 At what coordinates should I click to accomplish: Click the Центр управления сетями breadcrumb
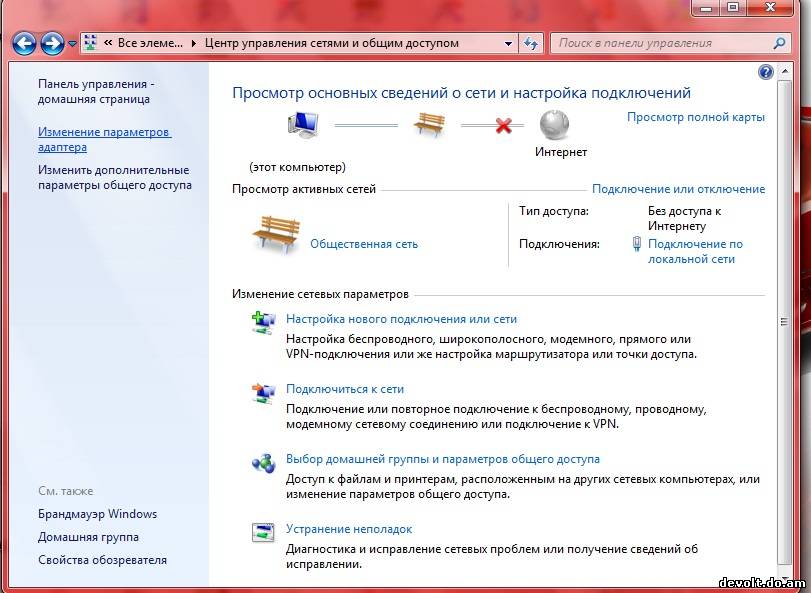(332, 43)
